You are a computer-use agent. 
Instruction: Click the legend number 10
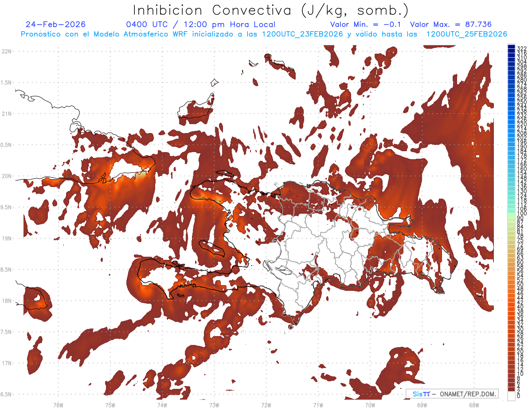[520, 374]
